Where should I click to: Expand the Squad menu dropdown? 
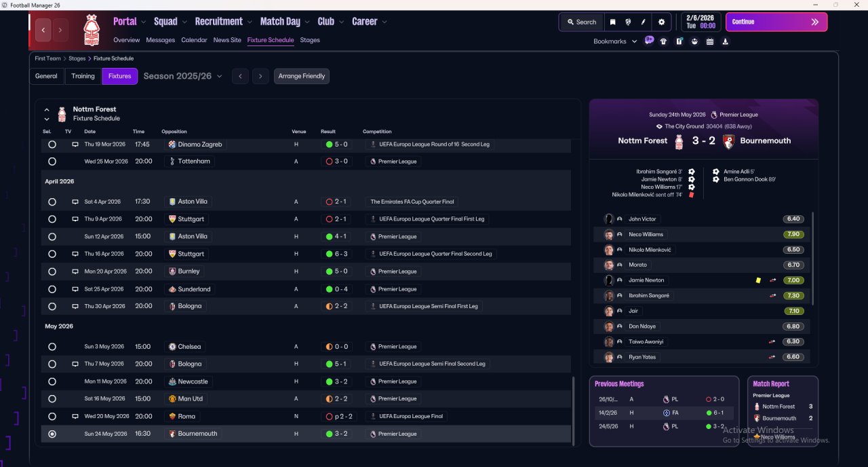click(x=184, y=22)
